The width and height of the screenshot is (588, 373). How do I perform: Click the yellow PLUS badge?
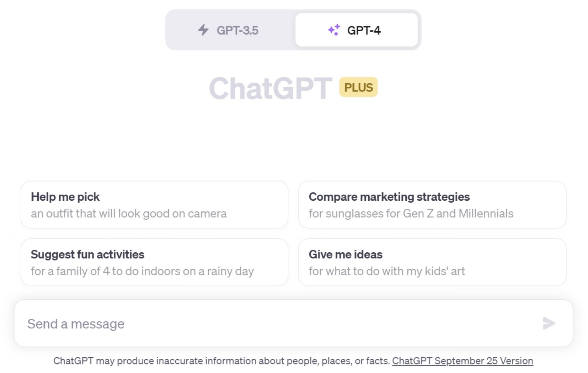pos(358,87)
